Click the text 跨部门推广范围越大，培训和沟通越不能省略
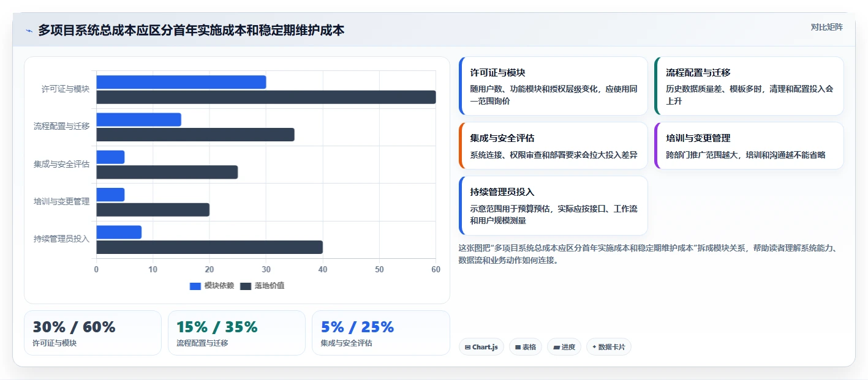 [x=746, y=155]
